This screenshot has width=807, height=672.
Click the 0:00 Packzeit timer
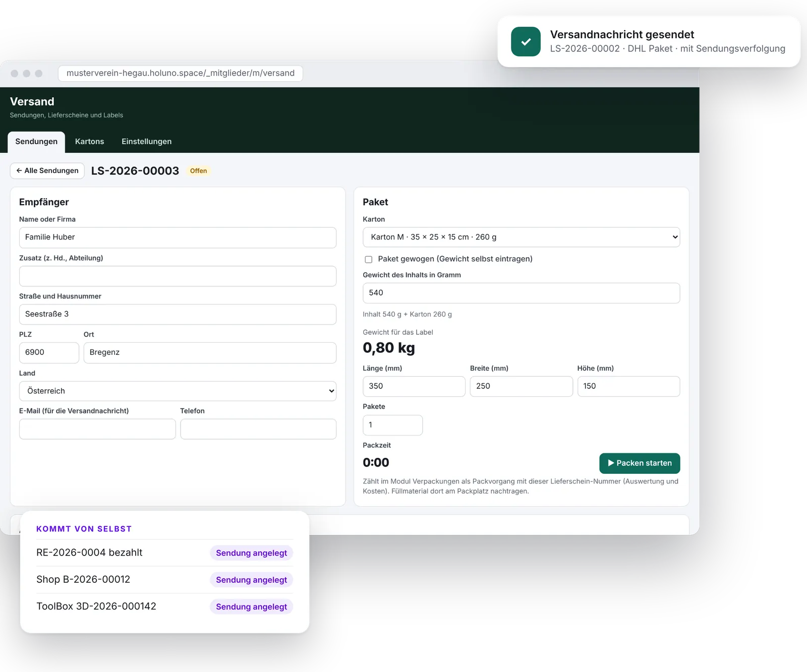[376, 462]
